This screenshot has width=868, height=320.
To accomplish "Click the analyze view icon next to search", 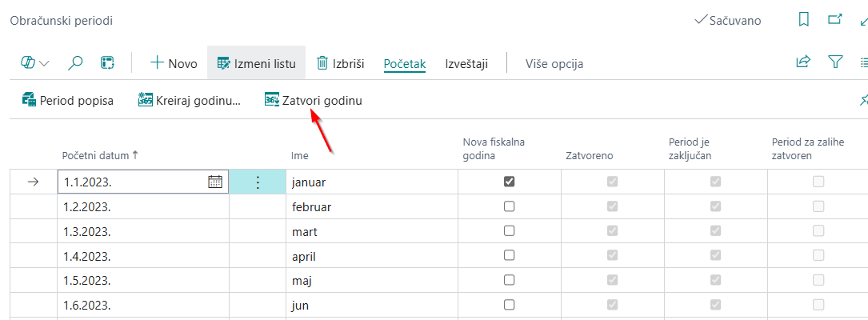I will [107, 63].
